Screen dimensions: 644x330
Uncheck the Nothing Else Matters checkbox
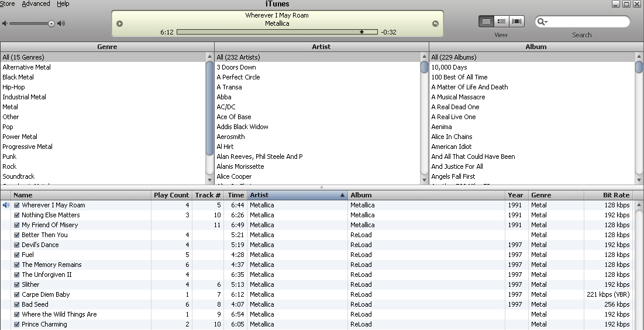click(17, 215)
